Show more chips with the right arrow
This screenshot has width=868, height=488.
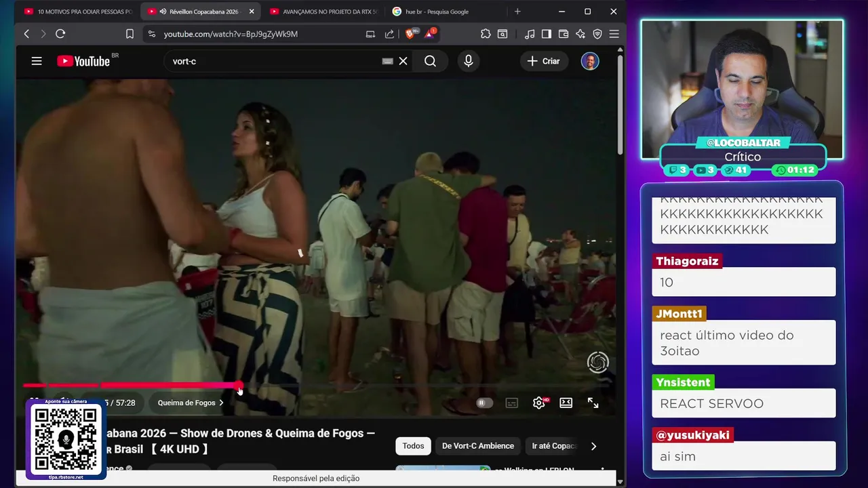click(x=593, y=446)
